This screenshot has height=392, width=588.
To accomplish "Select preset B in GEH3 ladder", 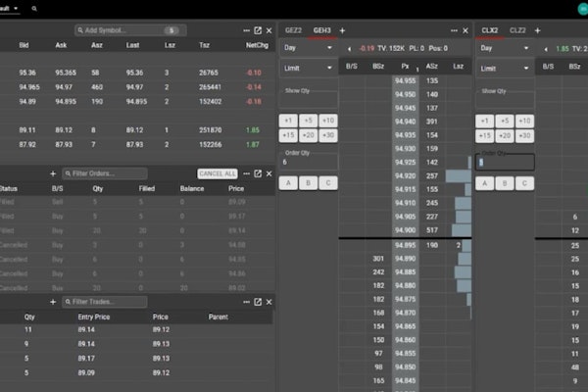I will pos(308,182).
